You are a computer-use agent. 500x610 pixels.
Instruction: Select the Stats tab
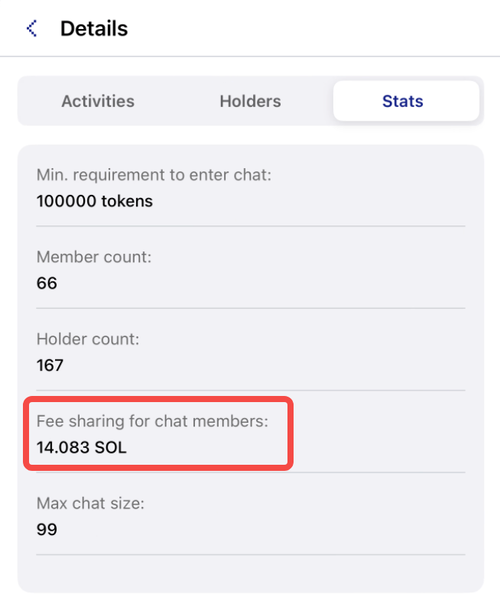coord(406,101)
